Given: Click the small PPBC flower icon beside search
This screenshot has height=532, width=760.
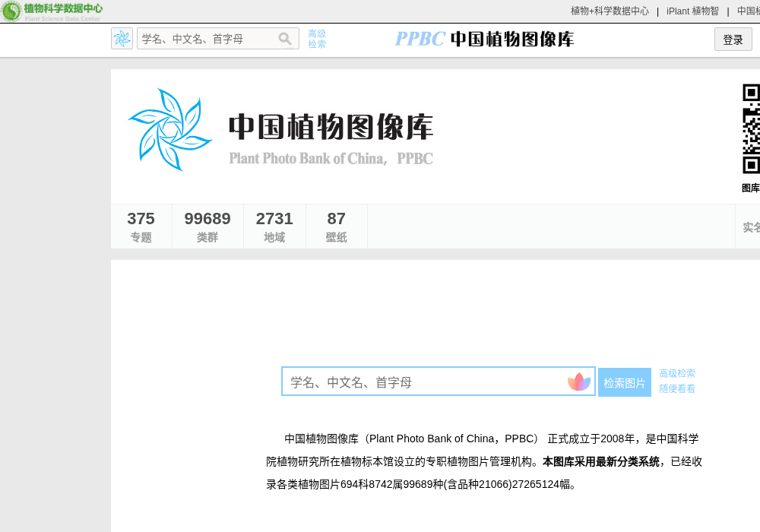Looking at the screenshot, I should click(122, 39).
